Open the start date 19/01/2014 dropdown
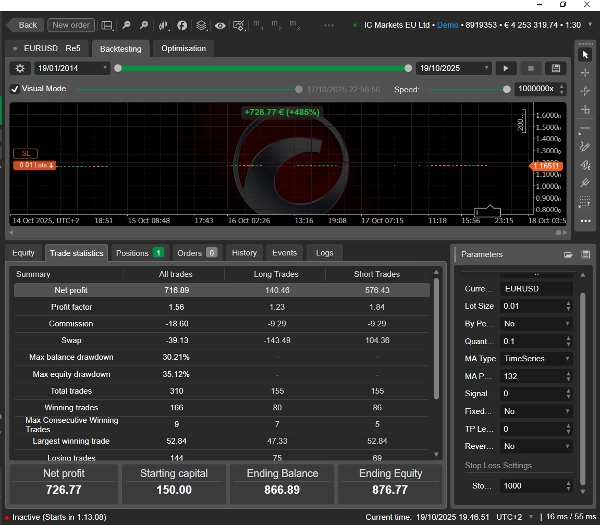 [x=72, y=68]
